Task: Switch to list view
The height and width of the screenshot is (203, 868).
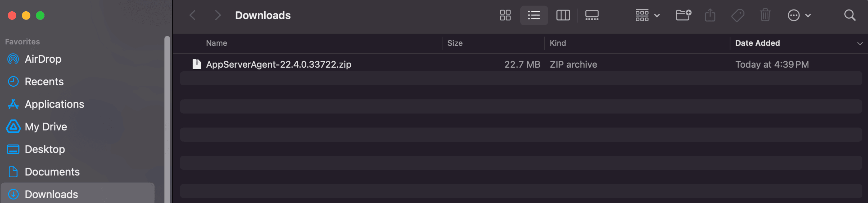Action: pos(534,15)
